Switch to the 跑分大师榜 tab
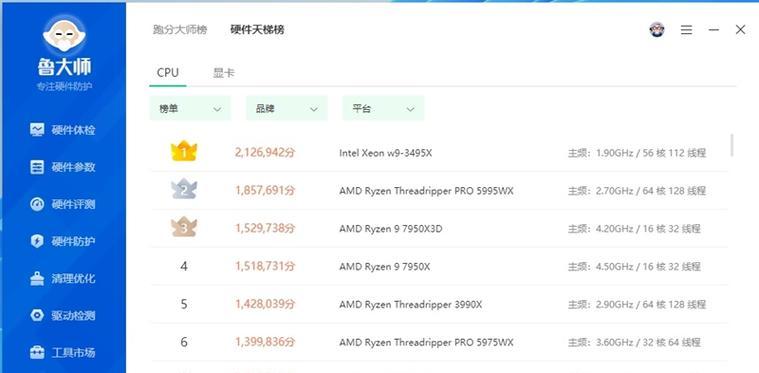The height and width of the screenshot is (373, 759). pyautogui.click(x=180, y=30)
